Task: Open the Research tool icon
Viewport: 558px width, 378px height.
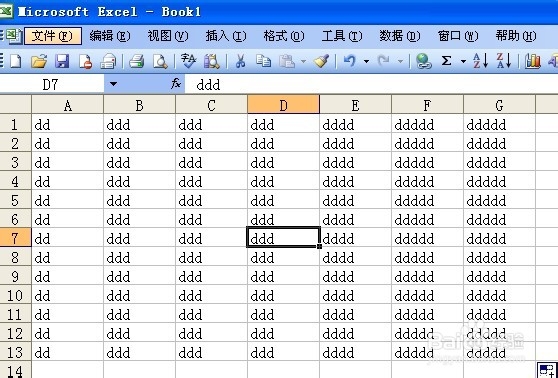Action: tap(212, 62)
